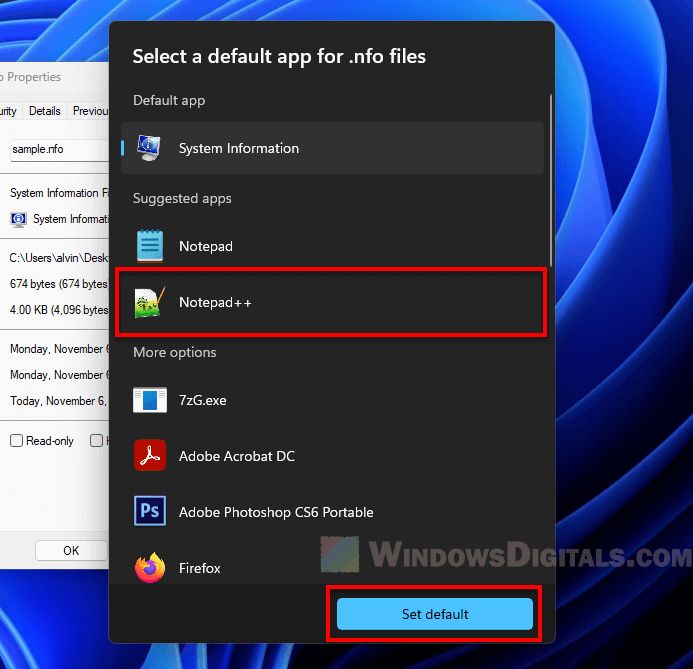Screen dimensions: 693x669
Task: Select System Information icon in default app row
Action: coord(149,148)
